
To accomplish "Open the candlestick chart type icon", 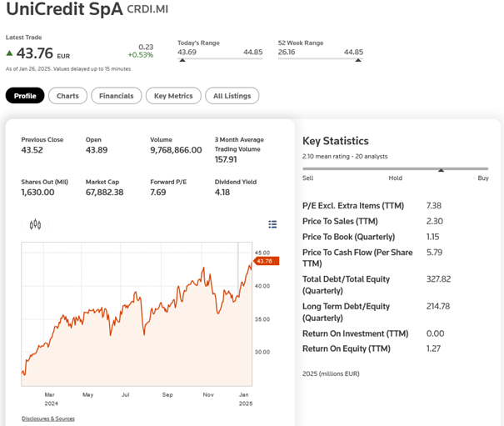I will [35, 224].
